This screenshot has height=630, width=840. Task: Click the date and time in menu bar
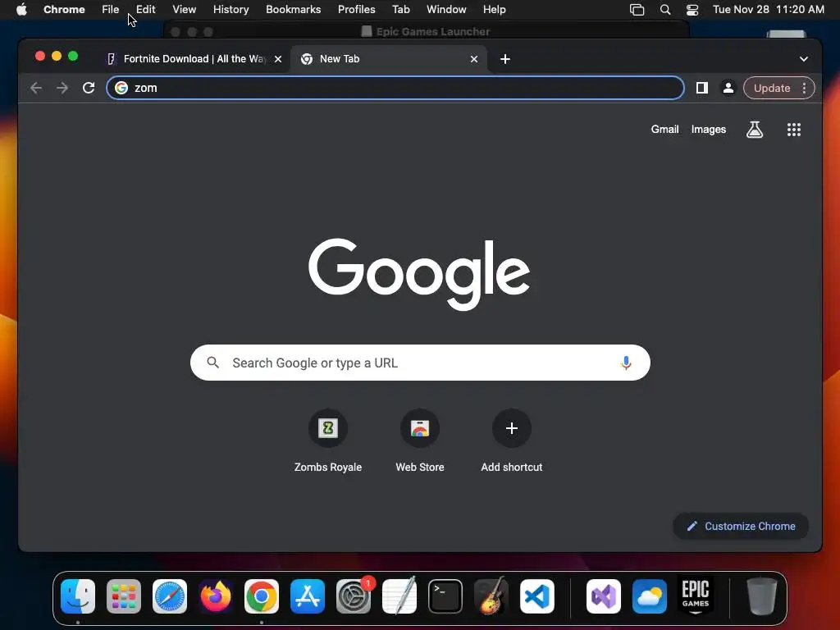768,10
